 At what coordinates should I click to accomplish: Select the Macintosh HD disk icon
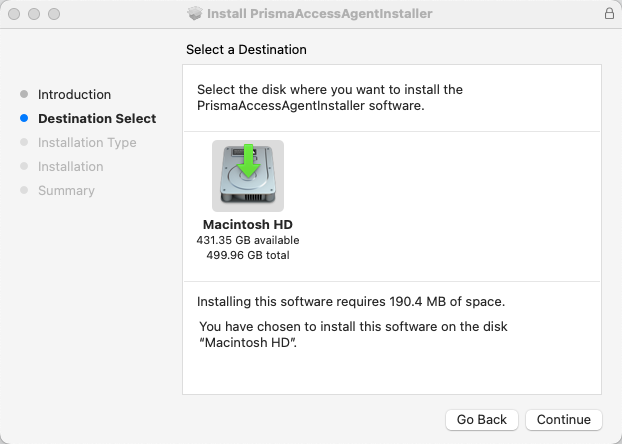pos(247,175)
